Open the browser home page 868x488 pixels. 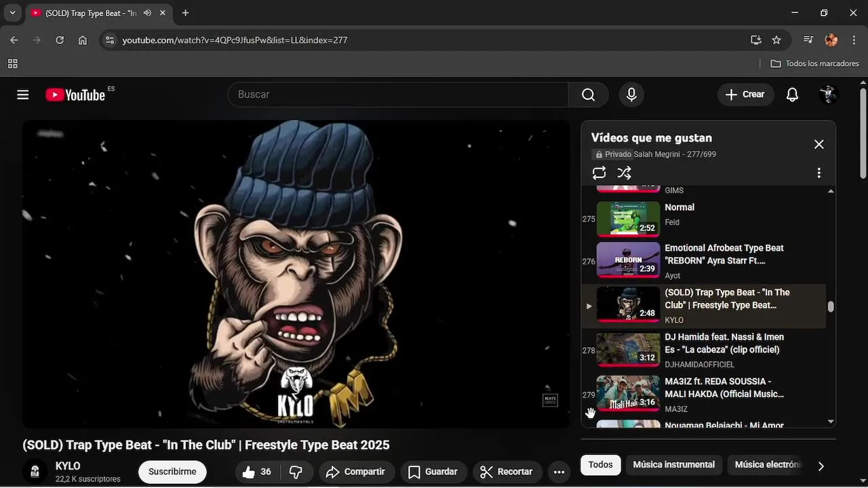[x=83, y=40]
